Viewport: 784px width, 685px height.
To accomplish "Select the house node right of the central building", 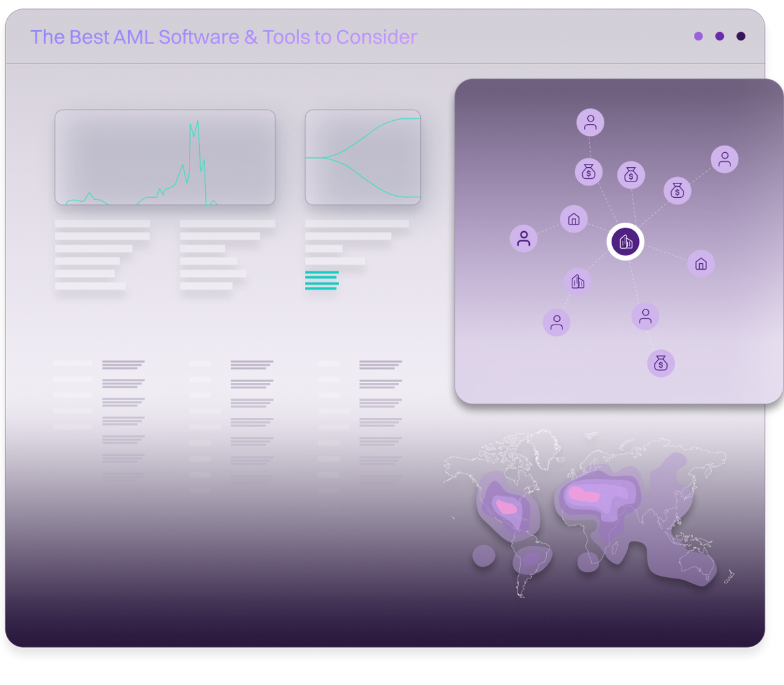I will 701,264.
